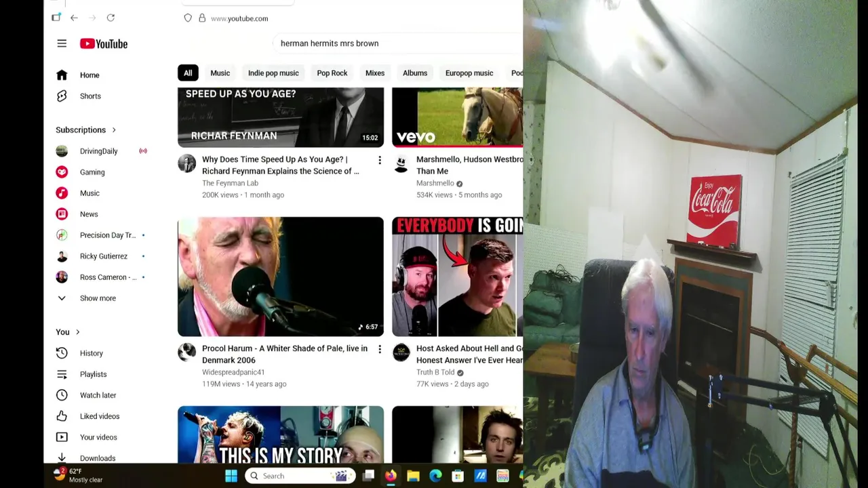
Task: Open Your videos
Action: pos(98,437)
